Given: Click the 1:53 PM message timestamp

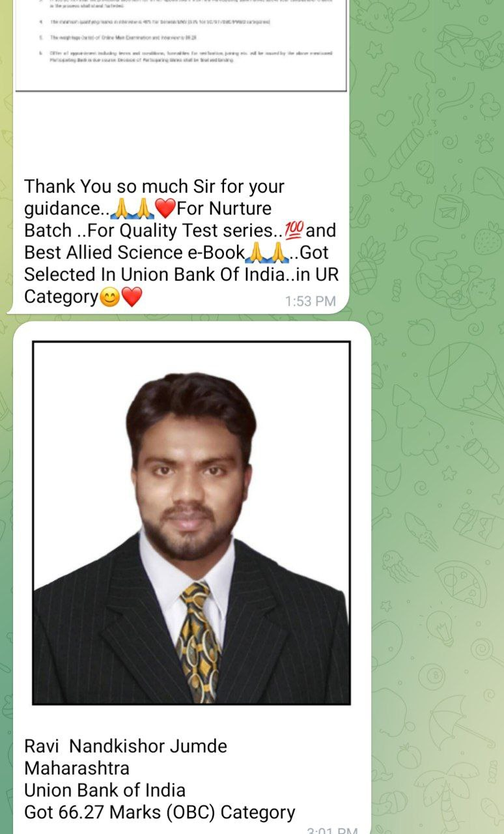Looking at the screenshot, I should [311, 301].
